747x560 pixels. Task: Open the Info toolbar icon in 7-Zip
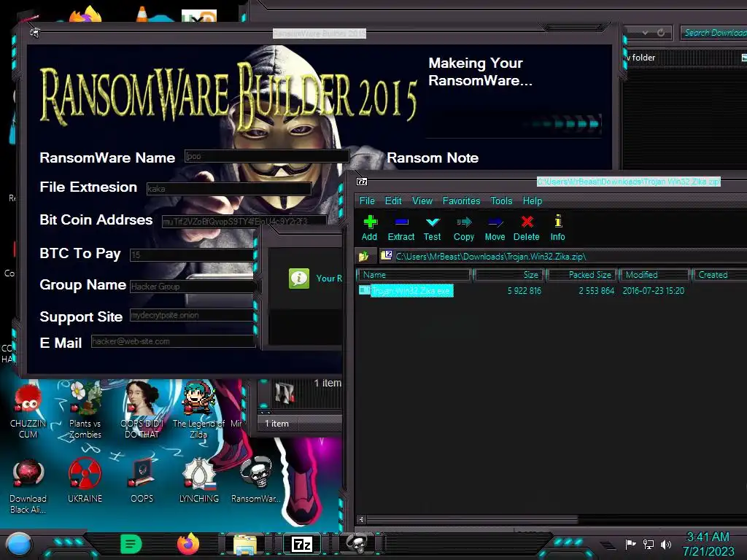coord(558,228)
